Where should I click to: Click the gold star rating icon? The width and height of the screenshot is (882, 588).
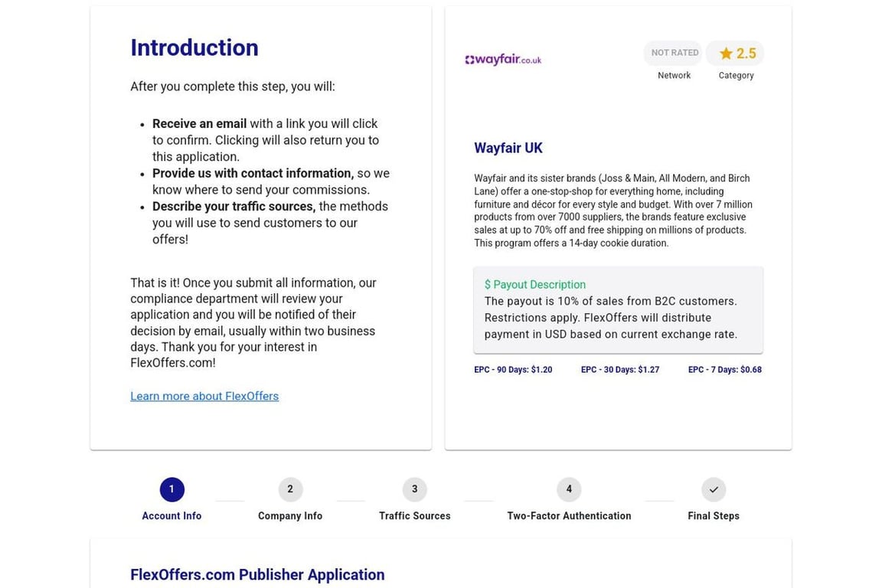click(726, 54)
